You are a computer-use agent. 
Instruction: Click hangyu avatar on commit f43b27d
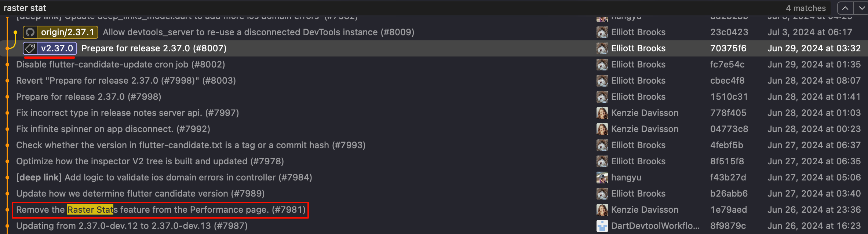(602, 178)
